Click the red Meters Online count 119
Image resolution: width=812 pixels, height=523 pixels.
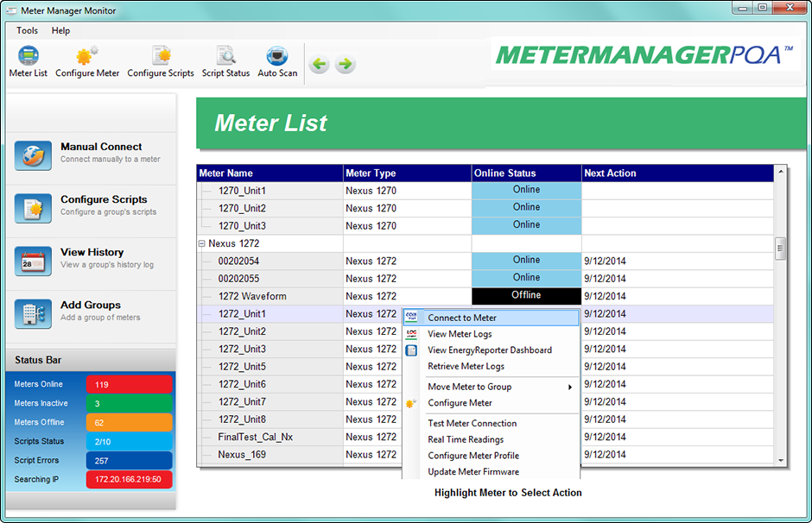(x=129, y=384)
